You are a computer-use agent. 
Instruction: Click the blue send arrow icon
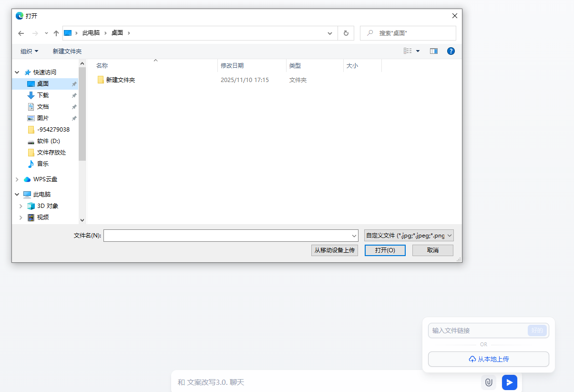[x=509, y=382]
